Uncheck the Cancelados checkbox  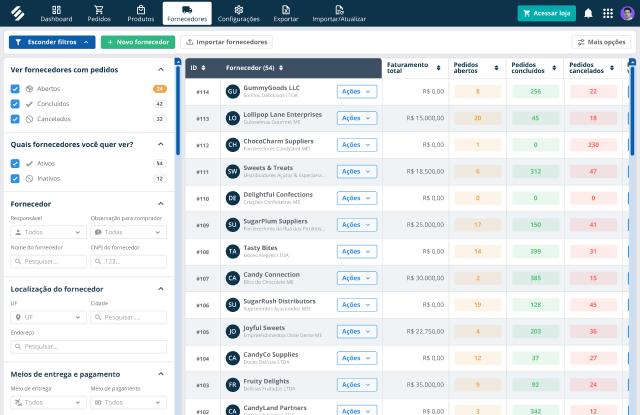[15, 119]
